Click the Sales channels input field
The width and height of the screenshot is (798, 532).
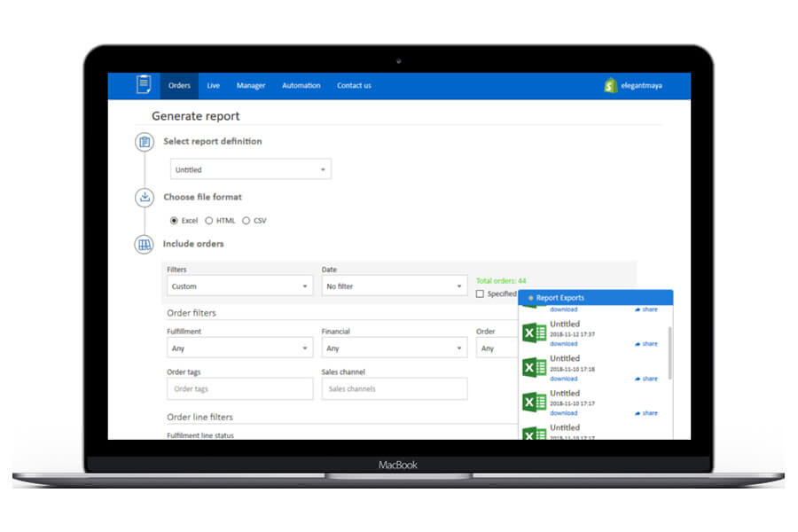click(395, 388)
